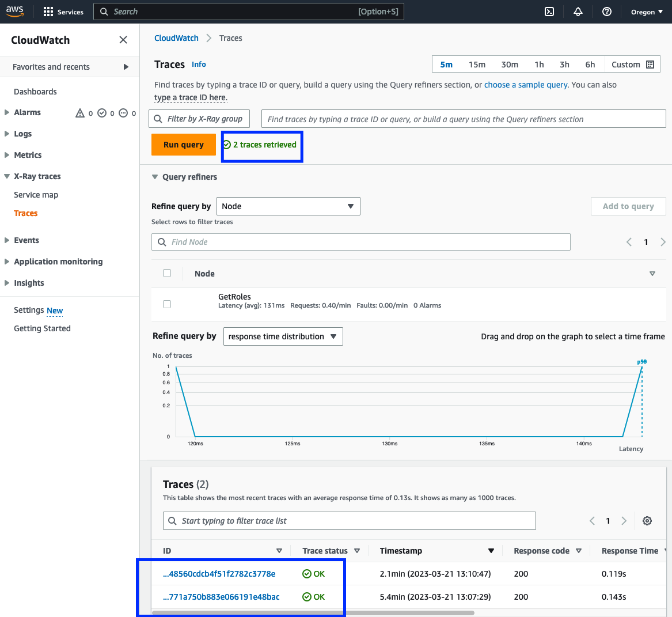
Task: Select the 15m time range
Action: coord(477,65)
